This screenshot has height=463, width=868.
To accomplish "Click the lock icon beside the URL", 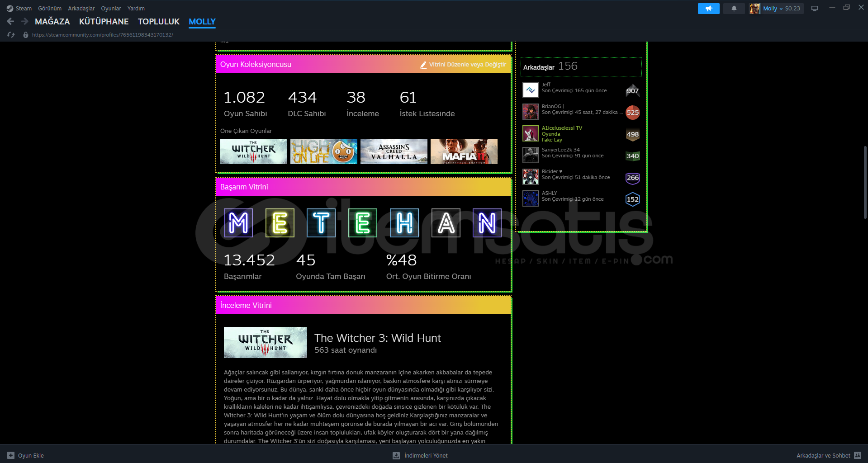I will coord(26,35).
